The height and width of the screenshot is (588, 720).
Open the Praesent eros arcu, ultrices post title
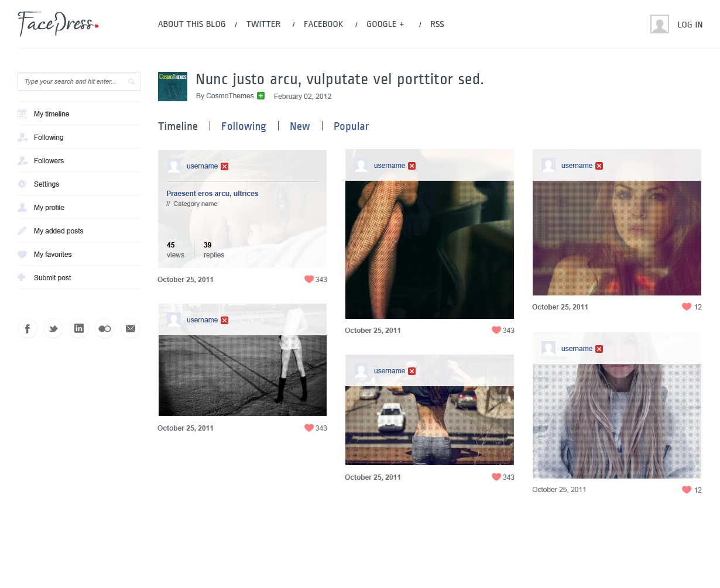click(212, 194)
